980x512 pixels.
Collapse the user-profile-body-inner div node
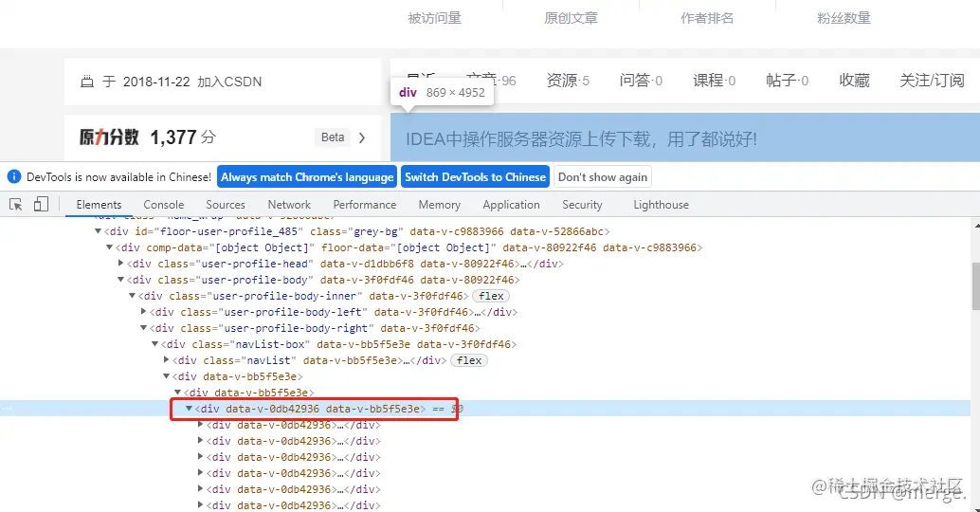click(x=133, y=296)
